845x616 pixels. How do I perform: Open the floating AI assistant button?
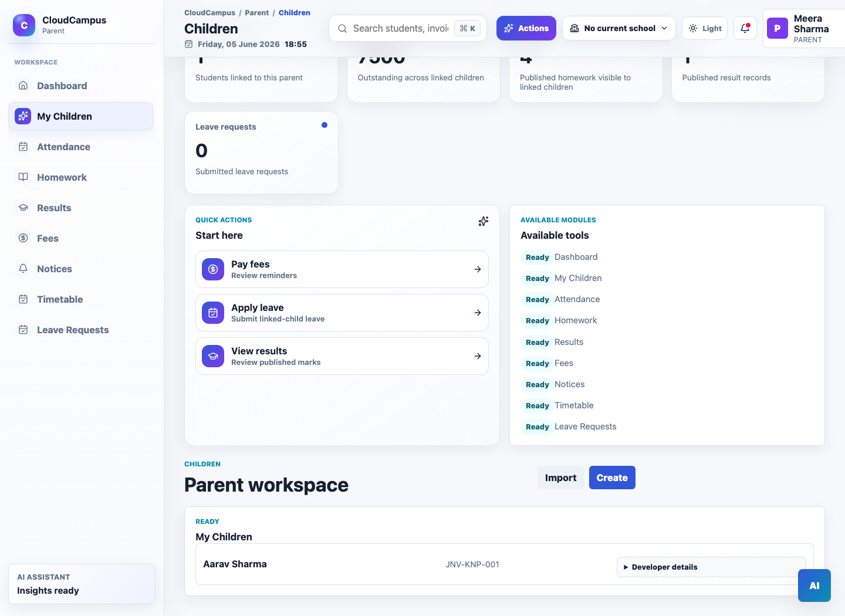coord(814,585)
